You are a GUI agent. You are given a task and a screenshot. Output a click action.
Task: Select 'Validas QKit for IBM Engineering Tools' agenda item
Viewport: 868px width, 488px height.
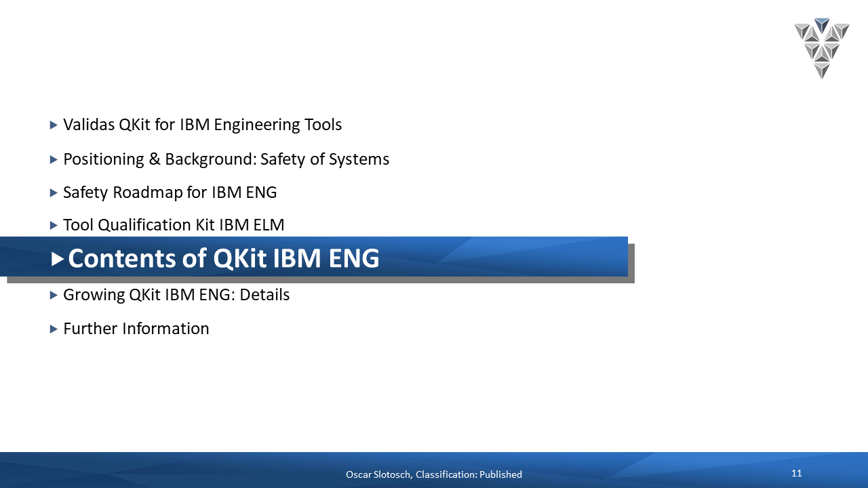point(202,125)
